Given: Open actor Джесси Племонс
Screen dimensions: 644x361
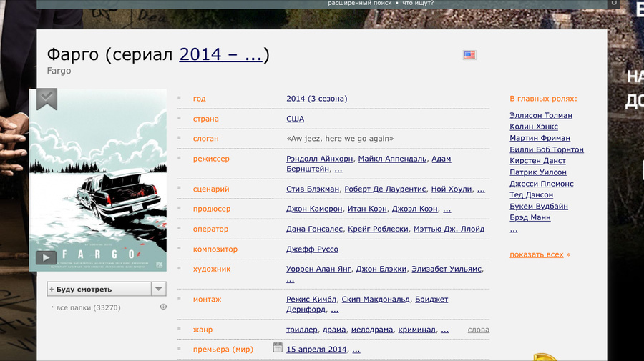Looking at the screenshot, I should 542,184.
